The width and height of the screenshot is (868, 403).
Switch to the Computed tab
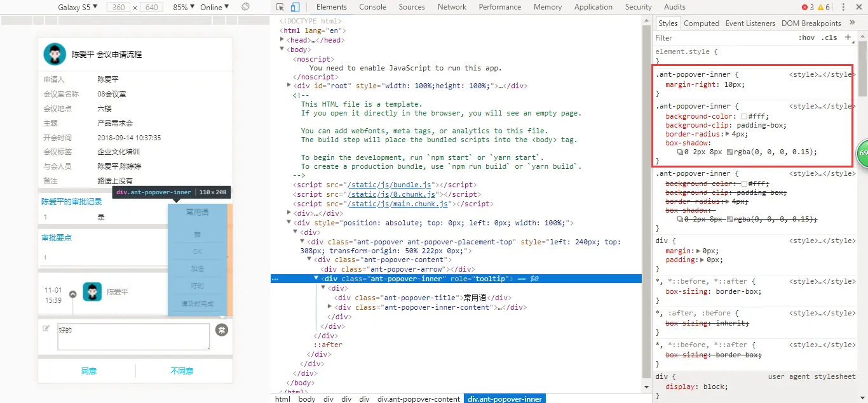pos(702,23)
